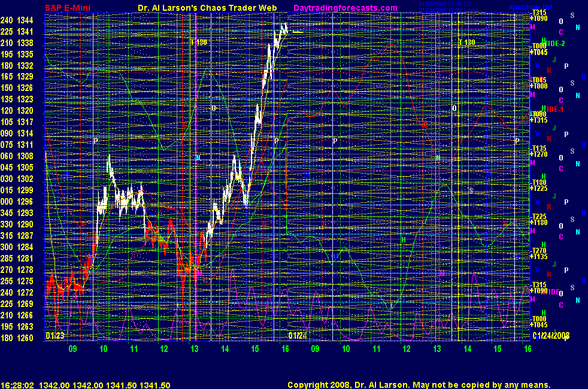Select the +T180 tide line label
This screenshot has height=389, width=588.
(x=539, y=223)
